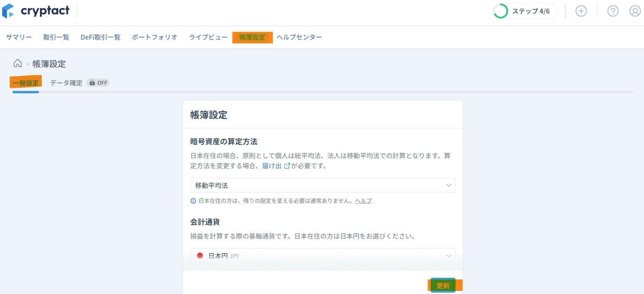Click the home icon in breadcrumb
Viewport: 644px width, 294px height.
(18, 63)
